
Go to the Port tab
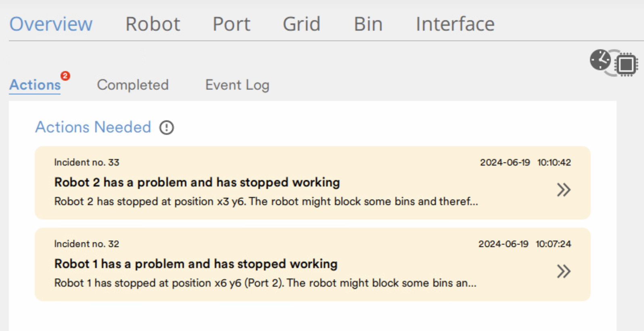[x=231, y=24]
